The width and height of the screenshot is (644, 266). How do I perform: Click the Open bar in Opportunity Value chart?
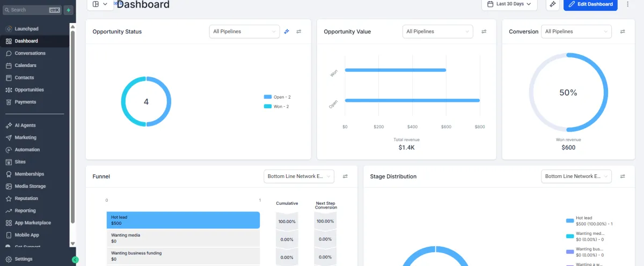coord(412,100)
